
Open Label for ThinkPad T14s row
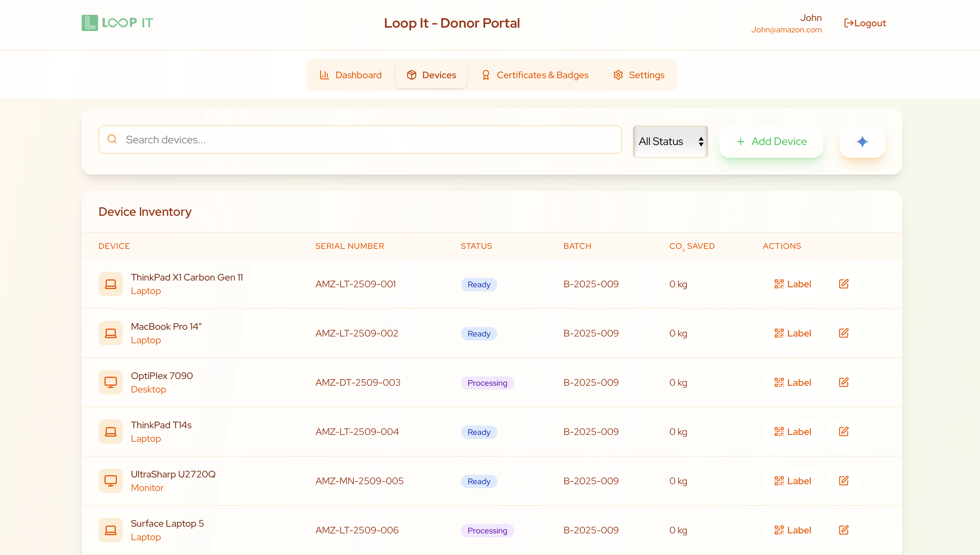pyautogui.click(x=792, y=432)
